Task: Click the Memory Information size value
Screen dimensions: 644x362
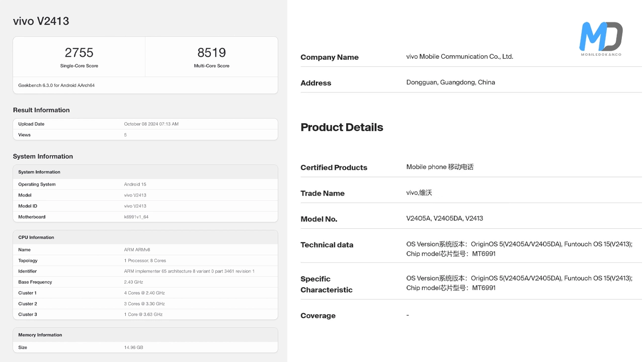Action: (x=133, y=347)
